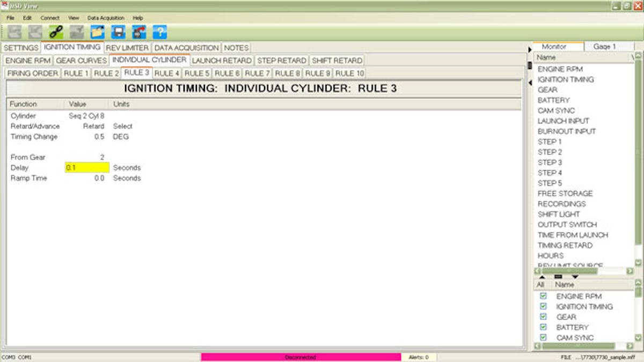Open the Retard/Advance Select dropdown

pos(122,127)
